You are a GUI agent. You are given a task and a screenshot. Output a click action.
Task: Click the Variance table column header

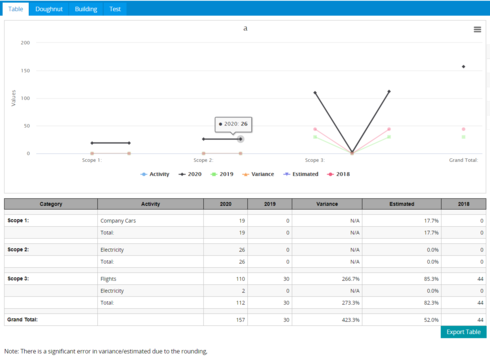[327, 204]
